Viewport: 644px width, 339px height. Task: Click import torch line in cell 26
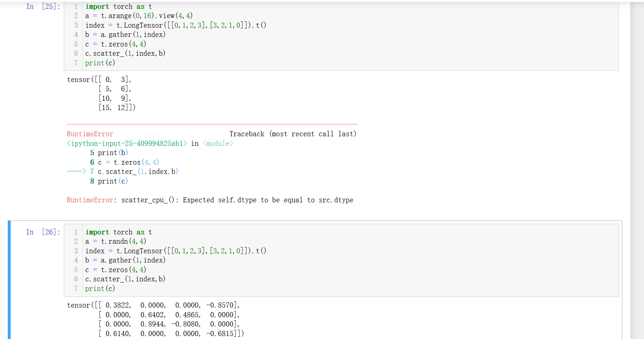118,232
